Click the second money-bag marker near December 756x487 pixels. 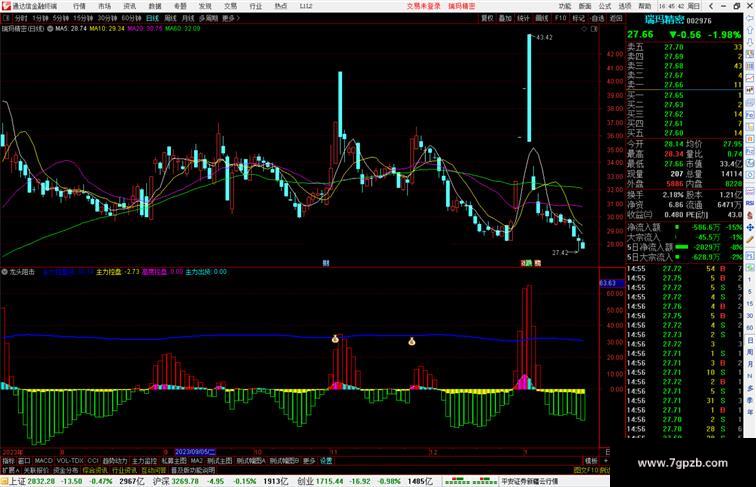(x=412, y=341)
